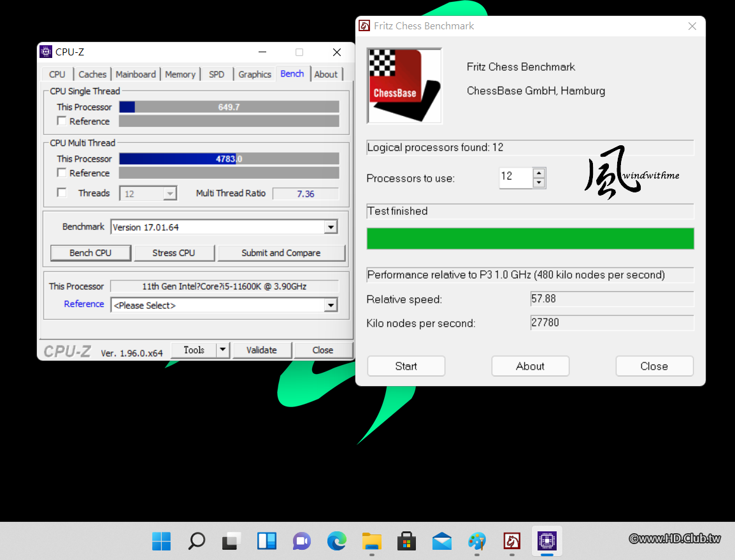
Task: Increase processors to use spinner
Action: coord(539,173)
